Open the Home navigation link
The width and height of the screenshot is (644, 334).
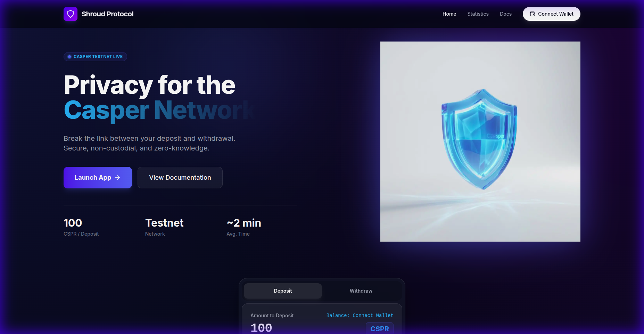point(449,14)
